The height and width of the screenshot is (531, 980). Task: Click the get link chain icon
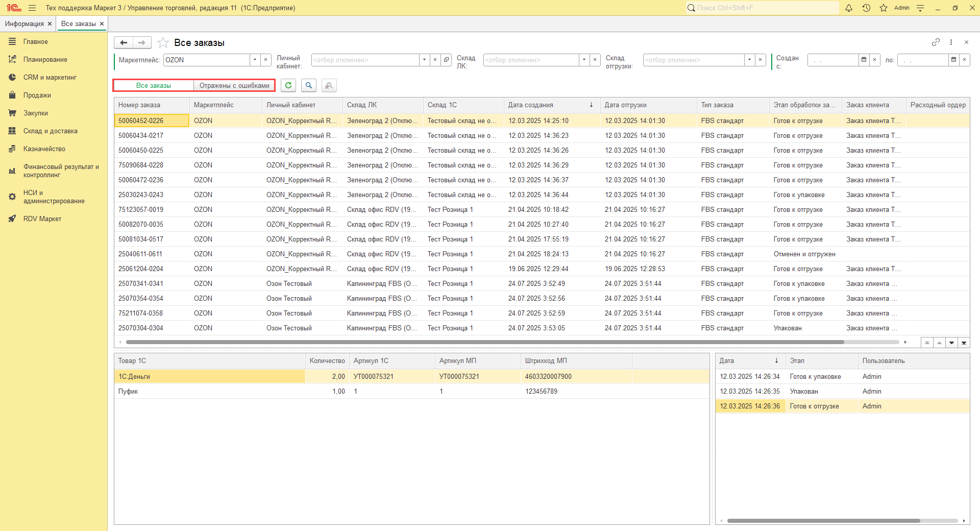click(936, 42)
